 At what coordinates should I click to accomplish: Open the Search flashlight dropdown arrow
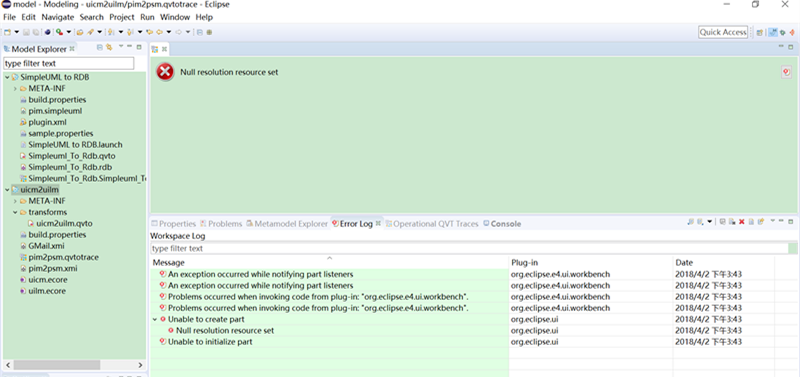pyautogui.click(x=99, y=32)
